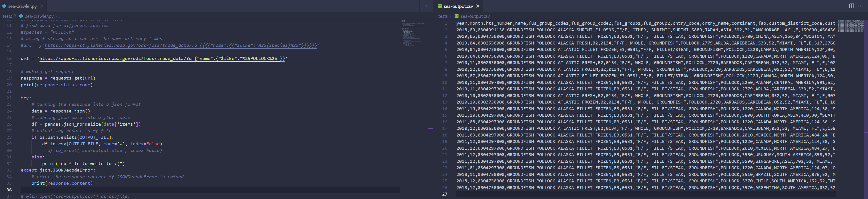This screenshot has width=868, height=199.
Task: Click the Split Editor Right icon
Action: click(851, 6)
